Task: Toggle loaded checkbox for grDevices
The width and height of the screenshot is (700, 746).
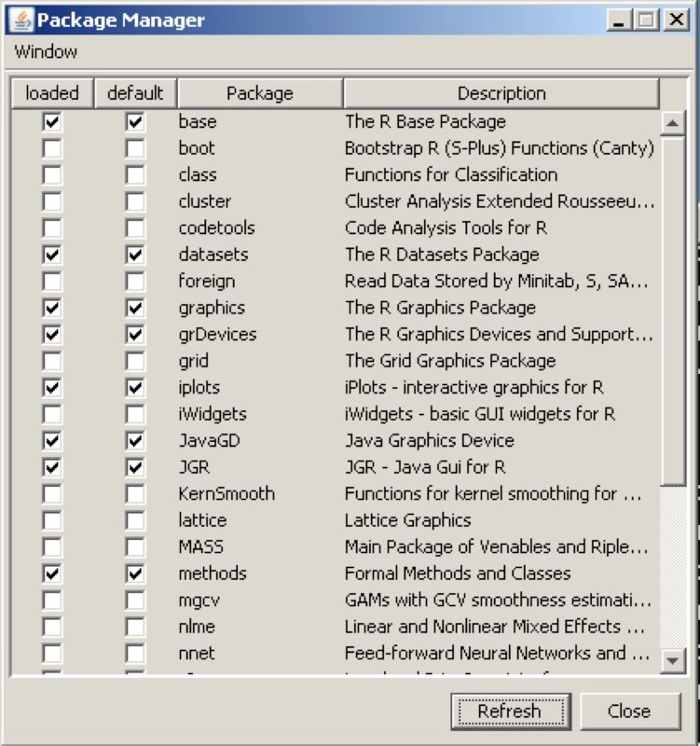Action: (52, 335)
